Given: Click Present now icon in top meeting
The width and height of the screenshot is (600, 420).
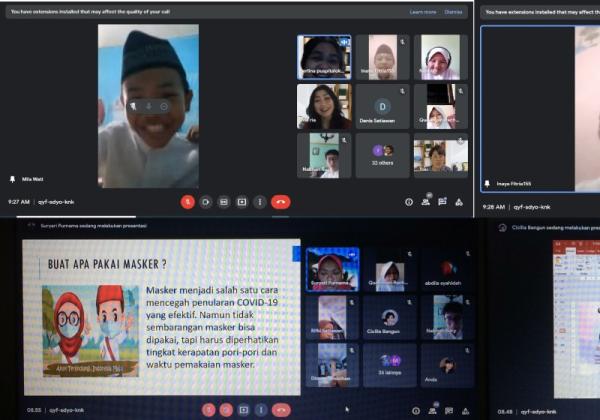Looking at the screenshot, I should [242, 202].
